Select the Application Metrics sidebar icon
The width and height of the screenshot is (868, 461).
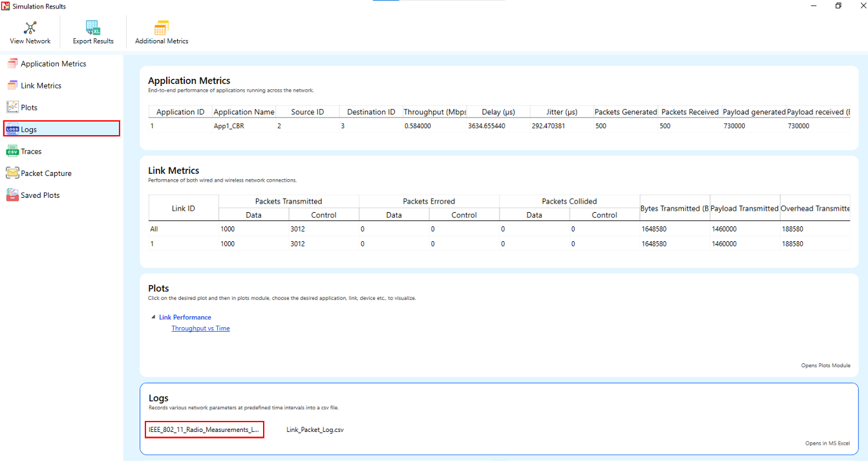pos(12,64)
